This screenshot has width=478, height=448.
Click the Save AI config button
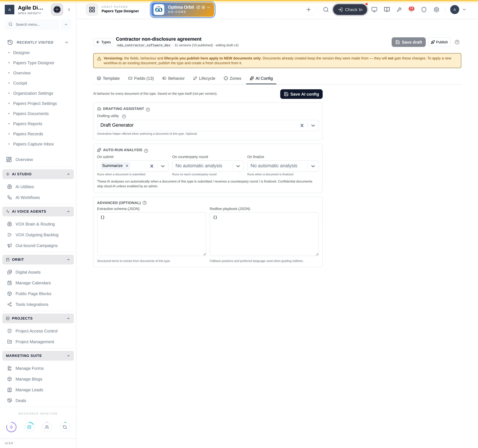pyautogui.click(x=301, y=94)
